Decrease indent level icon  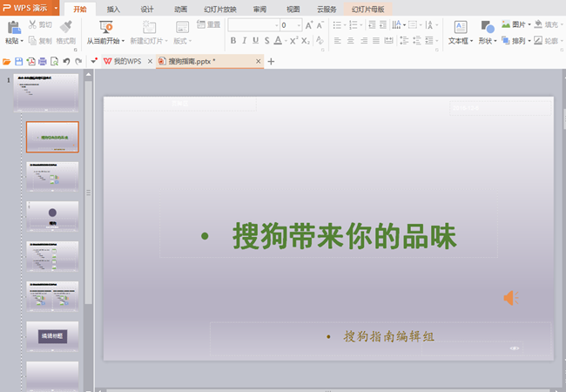click(x=372, y=25)
